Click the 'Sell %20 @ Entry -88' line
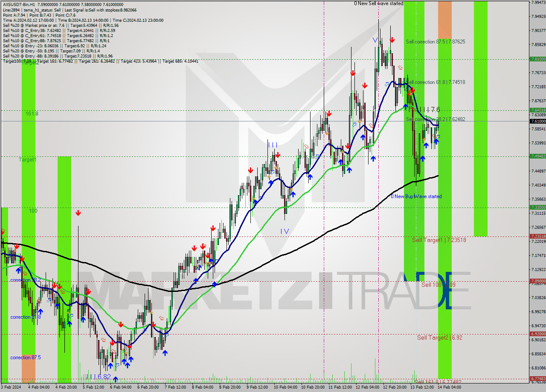Image resolution: width=546 pixels, height=392 pixels. [x=58, y=56]
